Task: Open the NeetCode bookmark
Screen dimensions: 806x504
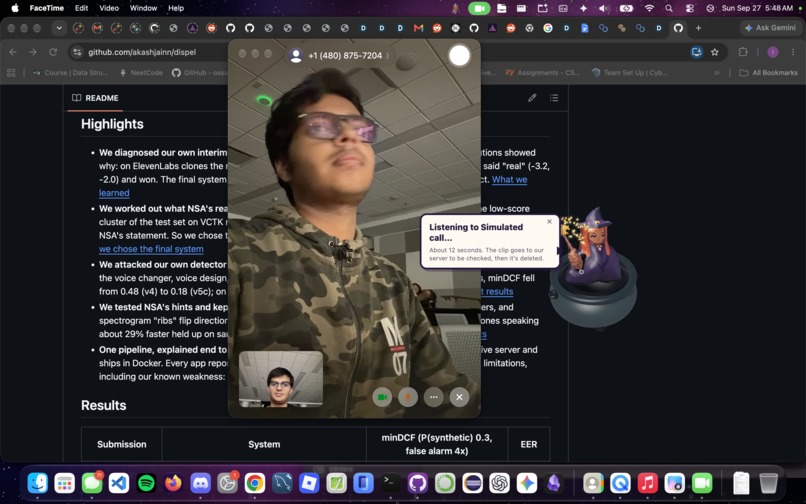Action: click(x=141, y=73)
